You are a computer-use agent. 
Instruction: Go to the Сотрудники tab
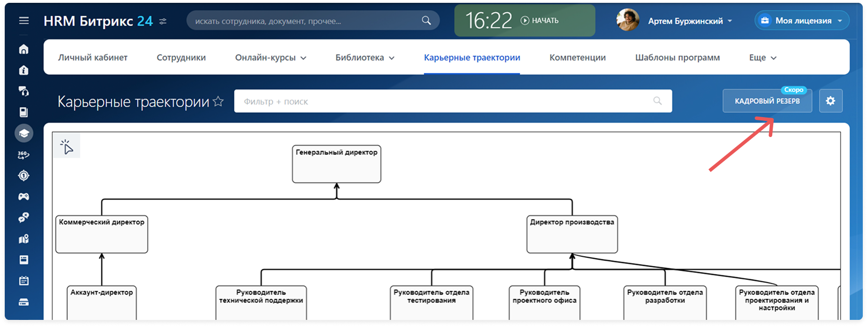coord(181,58)
